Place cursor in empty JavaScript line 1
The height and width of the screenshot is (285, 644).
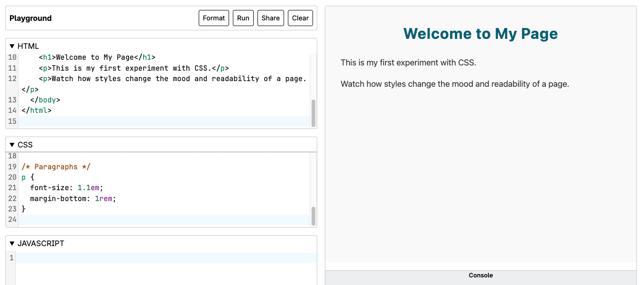[166, 258]
